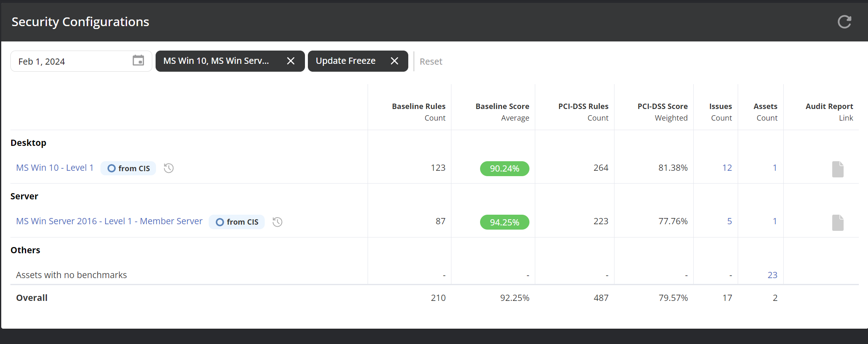View the 23 assets with no benchmarks
The height and width of the screenshot is (344, 868).
(772, 275)
